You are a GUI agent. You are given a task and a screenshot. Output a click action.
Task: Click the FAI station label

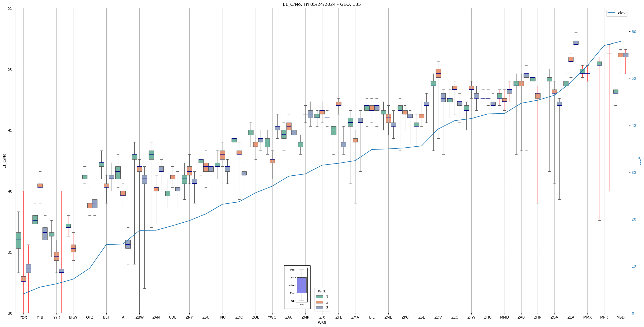tap(123, 317)
